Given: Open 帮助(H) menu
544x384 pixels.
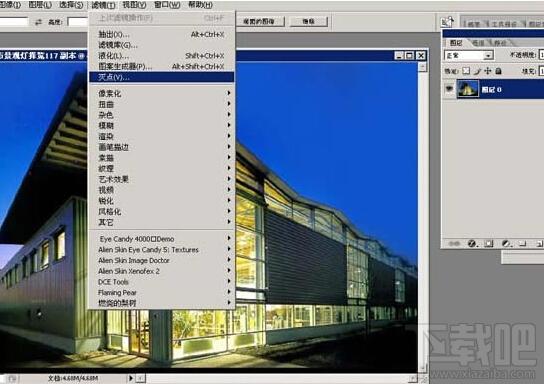Looking at the screenshot, I should click(201, 5).
